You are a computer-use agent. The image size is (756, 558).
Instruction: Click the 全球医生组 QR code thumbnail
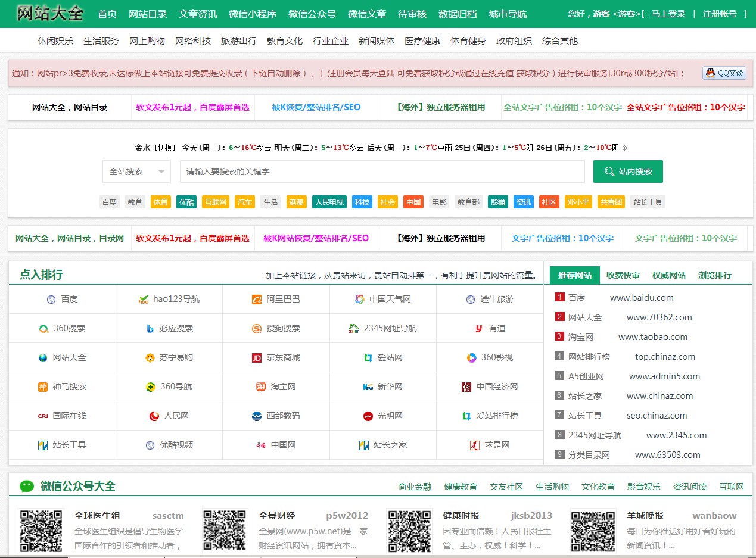(x=41, y=530)
